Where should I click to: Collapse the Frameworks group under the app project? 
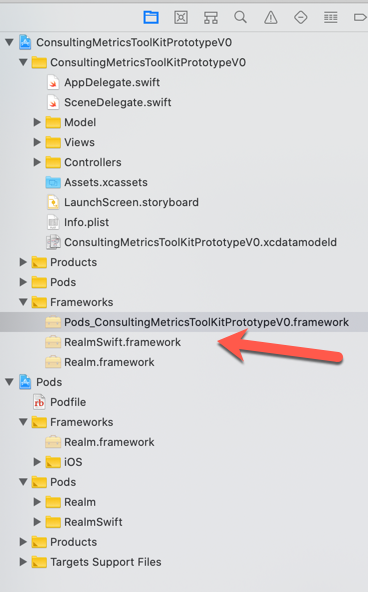(23, 302)
